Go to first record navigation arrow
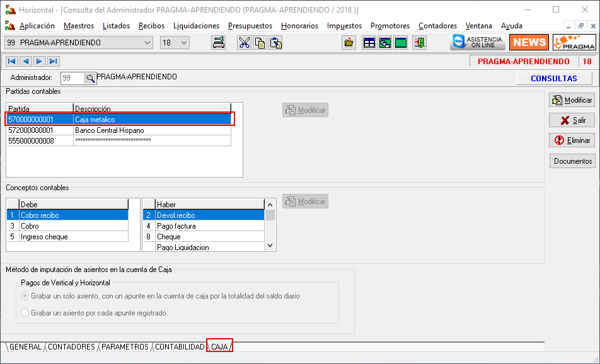This screenshot has height=364, width=600. (11, 61)
